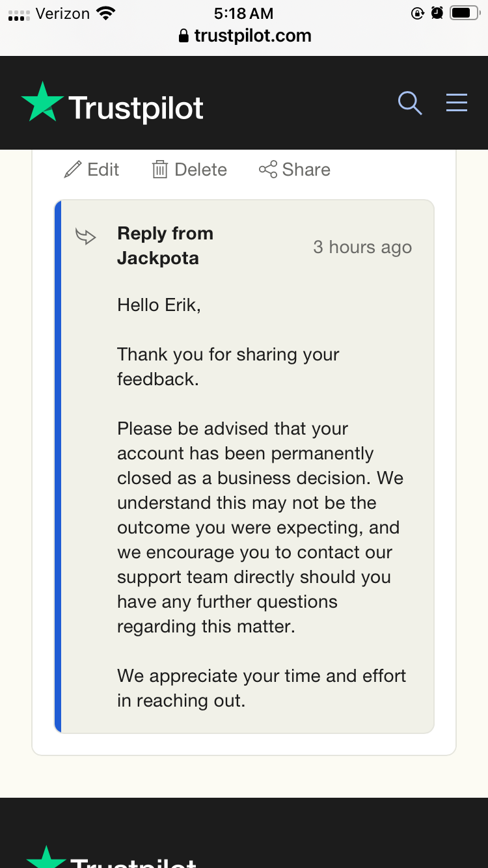The image size is (488, 868).
Task: Tap the Wi-Fi status icon
Action: 105,13
